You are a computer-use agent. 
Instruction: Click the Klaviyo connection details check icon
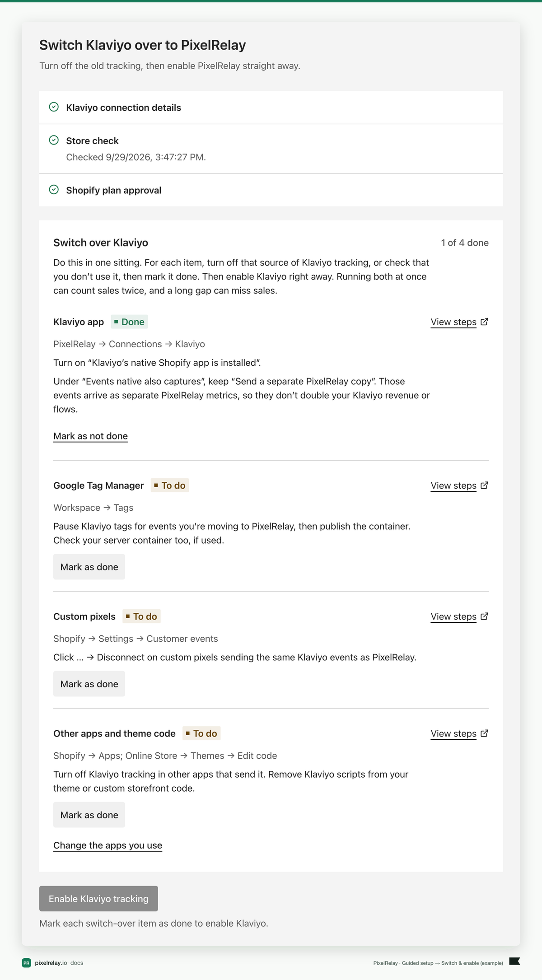point(54,107)
